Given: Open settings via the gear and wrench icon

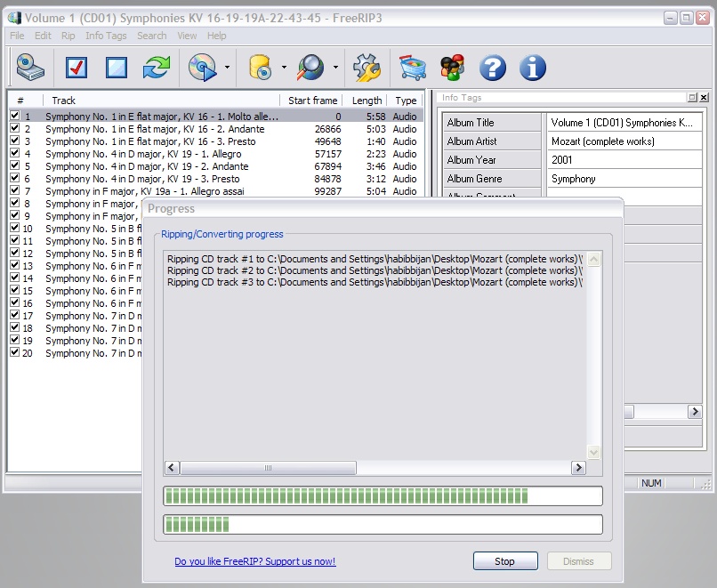Looking at the screenshot, I should coord(367,68).
